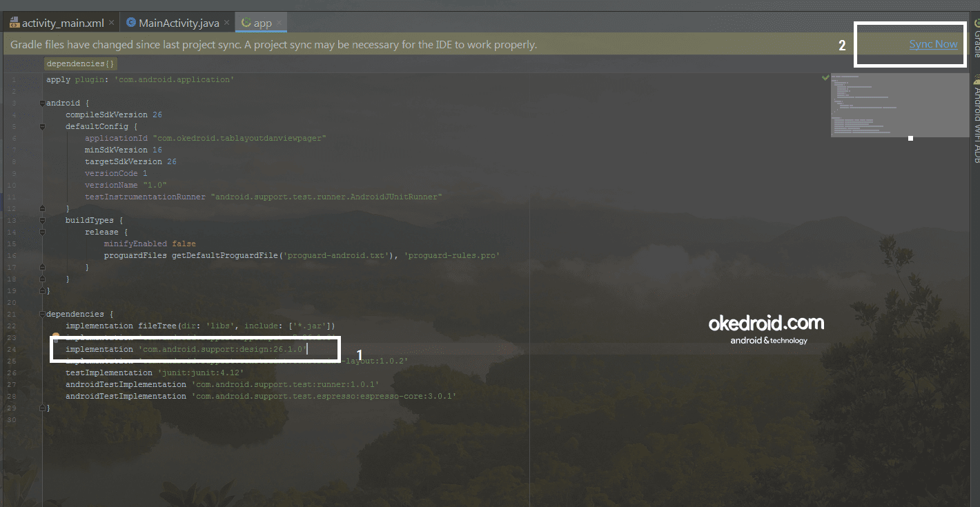Collapse the dependencies block fold arrow
This screenshot has width=980, height=507.
tap(41, 313)
